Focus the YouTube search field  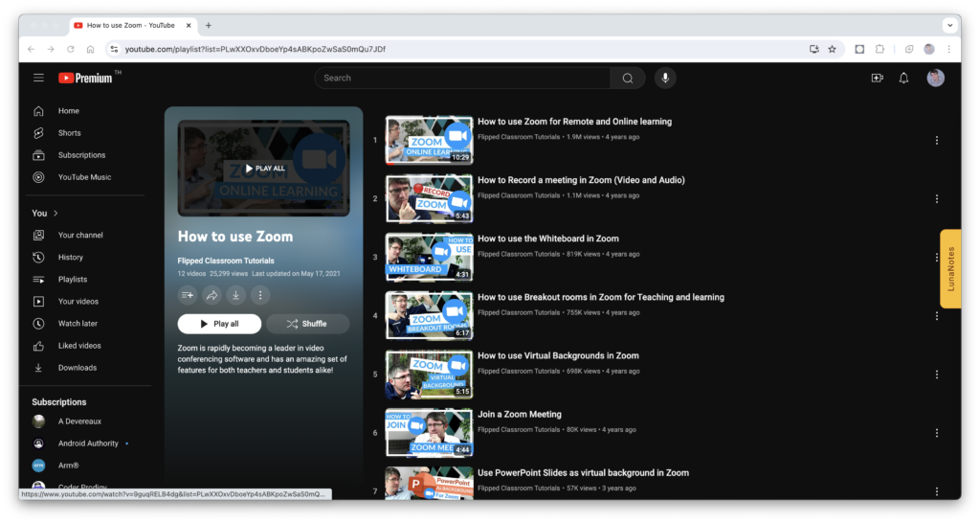click(x=462, y=78)
